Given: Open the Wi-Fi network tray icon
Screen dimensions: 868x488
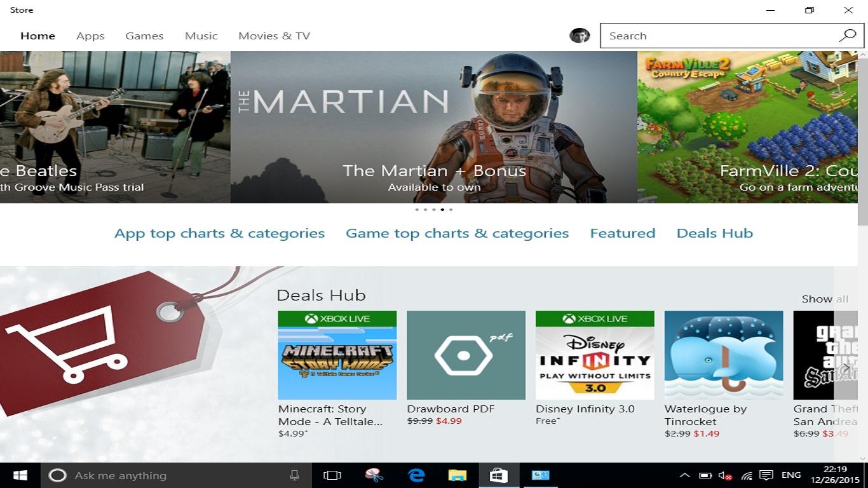Looking at the screenshot, I should point(747,475).
